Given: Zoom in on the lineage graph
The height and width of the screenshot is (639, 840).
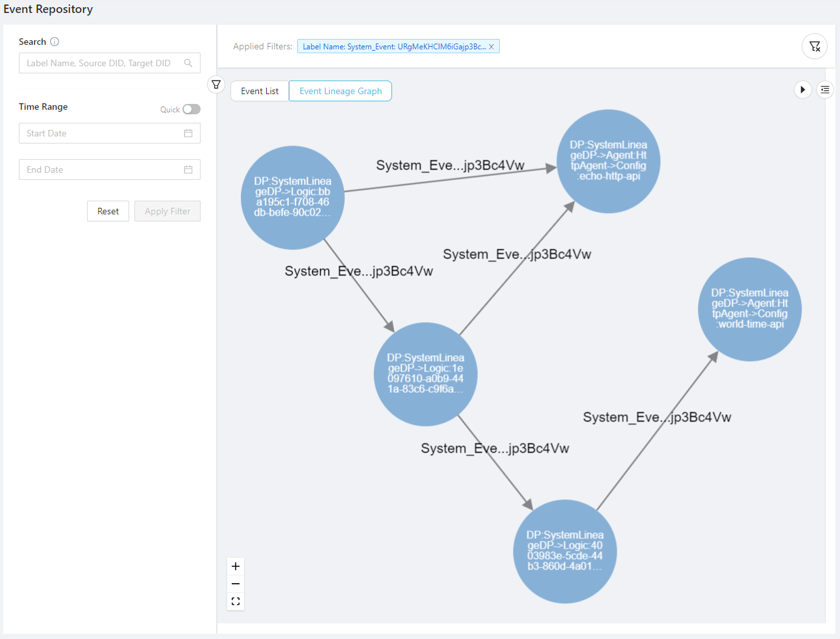Looking at the screenshot, I should click(x=236, y=566).
